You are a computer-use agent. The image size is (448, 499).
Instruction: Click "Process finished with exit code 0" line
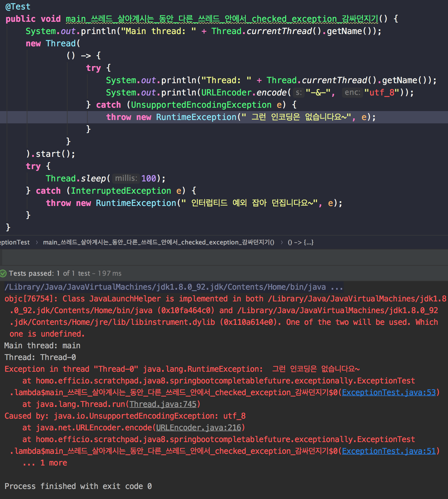point(78,486)
